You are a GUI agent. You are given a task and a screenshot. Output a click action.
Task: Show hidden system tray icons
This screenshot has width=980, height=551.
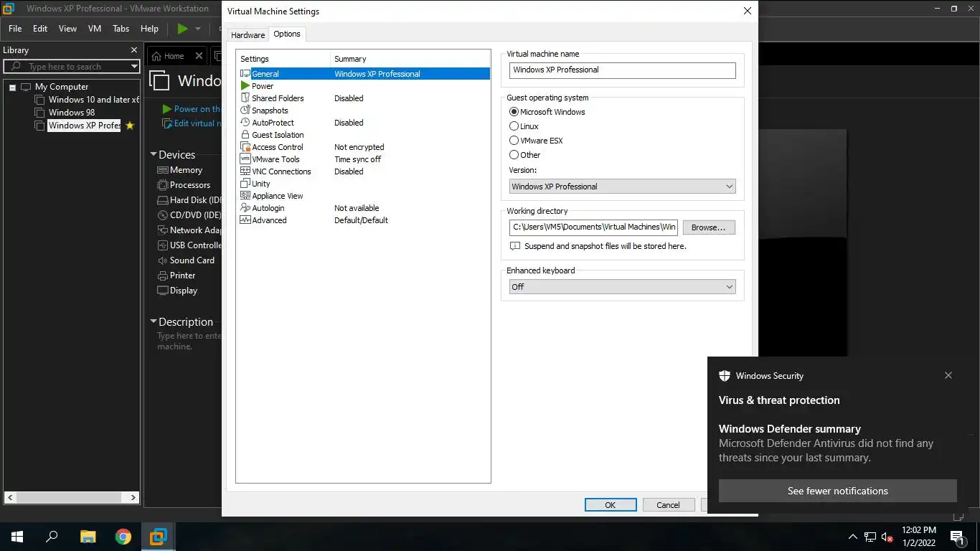tap(852, 537)
